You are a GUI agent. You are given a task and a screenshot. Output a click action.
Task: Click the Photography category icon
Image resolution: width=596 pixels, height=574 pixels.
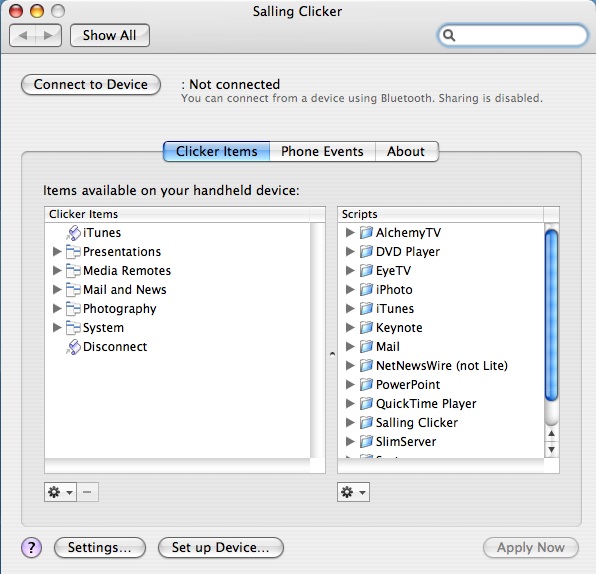click(73, 308)
